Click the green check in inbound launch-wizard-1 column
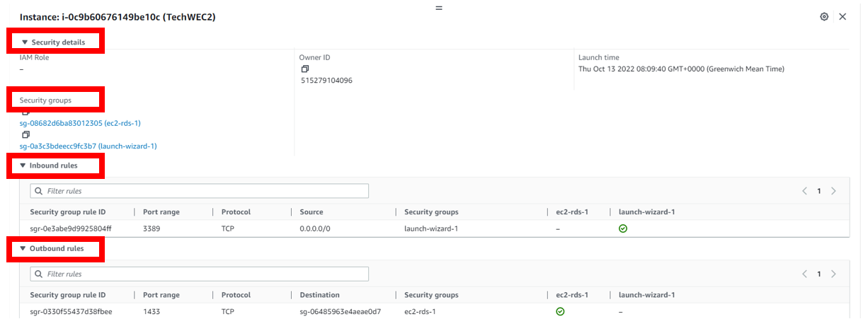Screen dimensions: 868x331 pyautogui.click(x=623, y=229)
